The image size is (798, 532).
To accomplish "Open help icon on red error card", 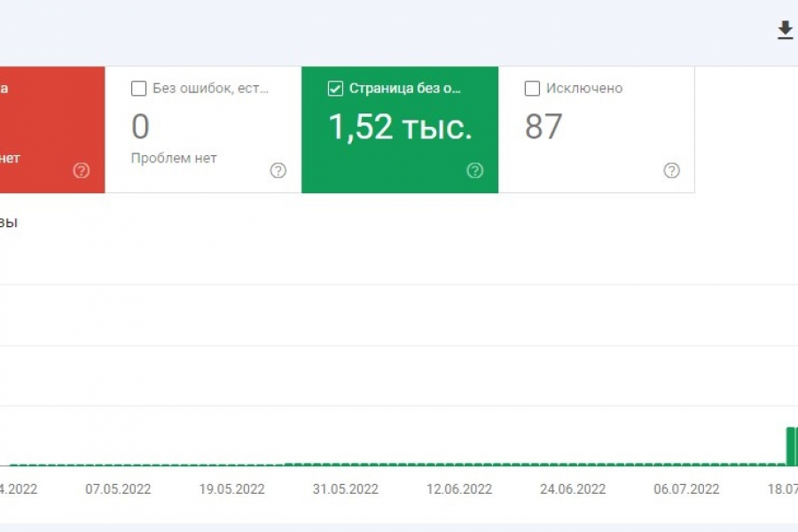I will (x=82, y=170).
